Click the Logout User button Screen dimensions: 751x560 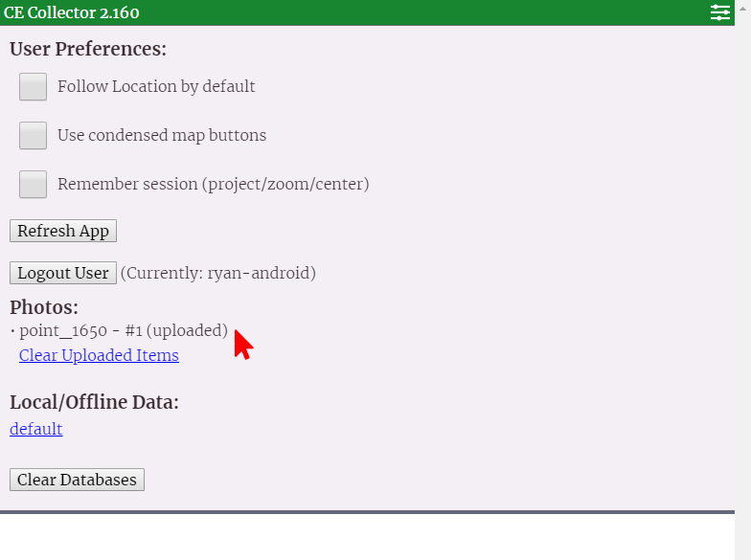(63, 273)
